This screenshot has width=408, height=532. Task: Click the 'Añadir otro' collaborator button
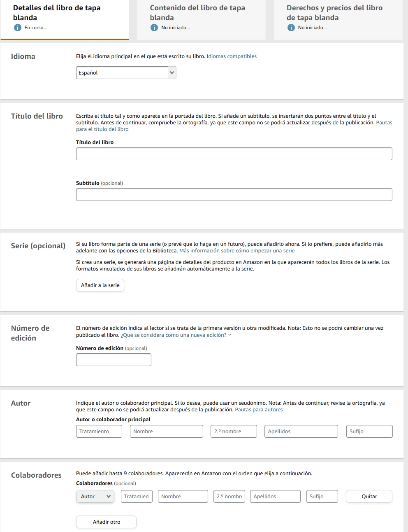click(106, 522)
